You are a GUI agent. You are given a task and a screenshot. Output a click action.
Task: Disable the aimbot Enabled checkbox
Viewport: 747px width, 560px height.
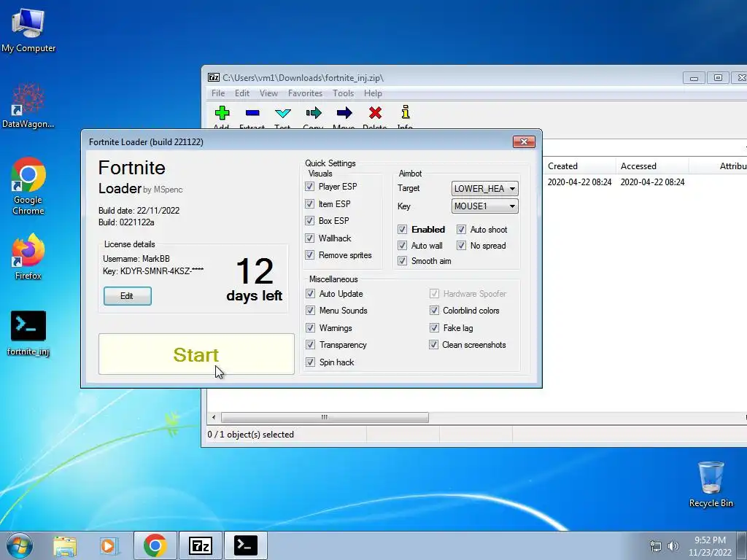point(402,229)
